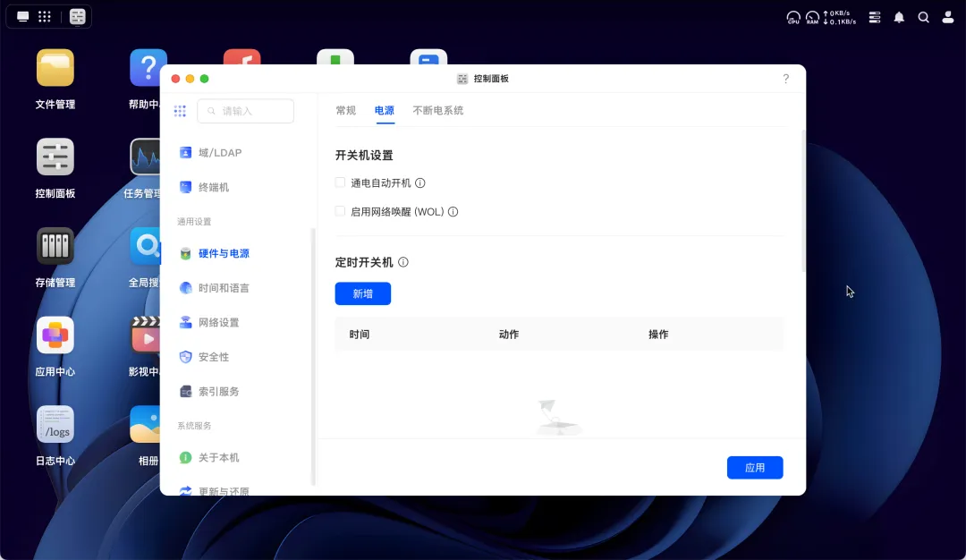Click the 系统服务 sidebar group label
This screenshot has height=560, width=966.
(194, 426)
